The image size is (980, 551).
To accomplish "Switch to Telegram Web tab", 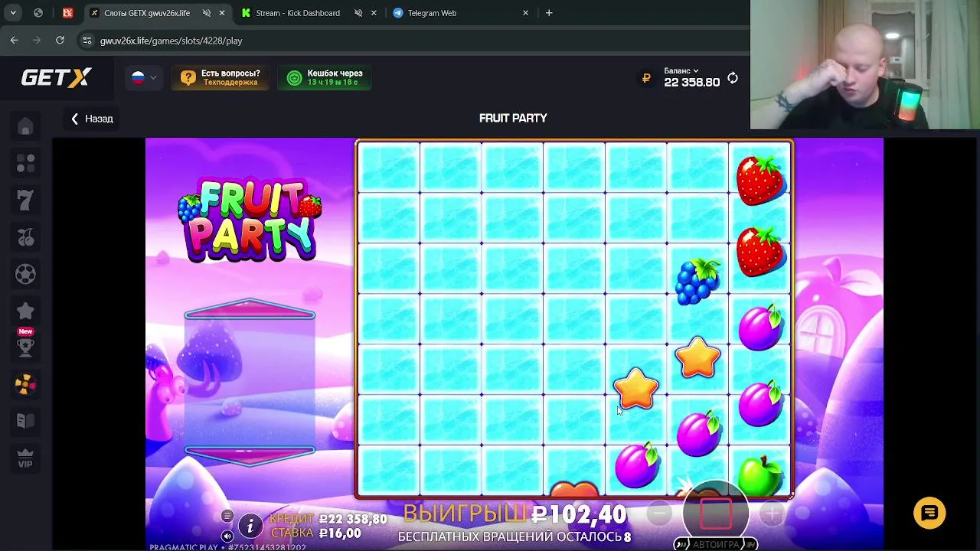I will [432, 13].
